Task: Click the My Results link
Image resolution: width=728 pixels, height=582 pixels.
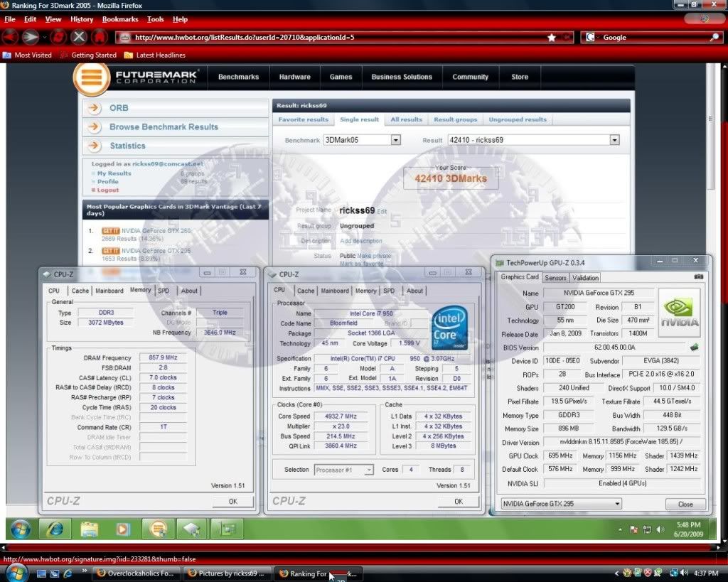Action: (114, 173)
